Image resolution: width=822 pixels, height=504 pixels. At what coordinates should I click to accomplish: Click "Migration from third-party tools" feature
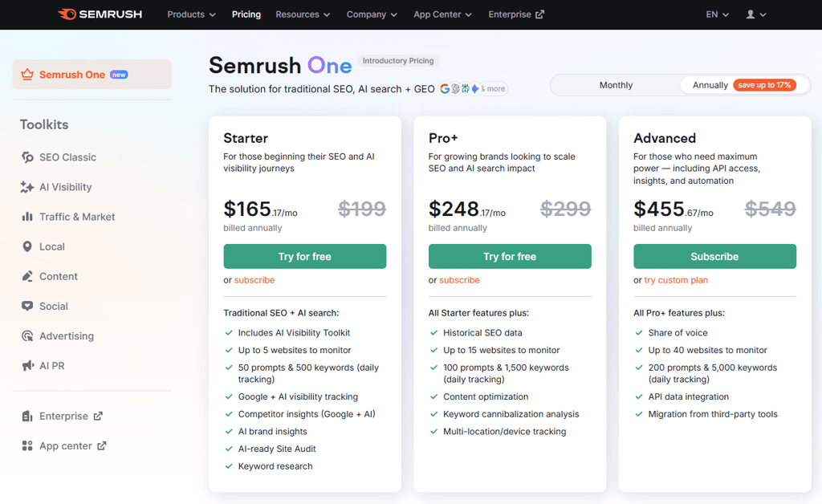coord(713,414)
